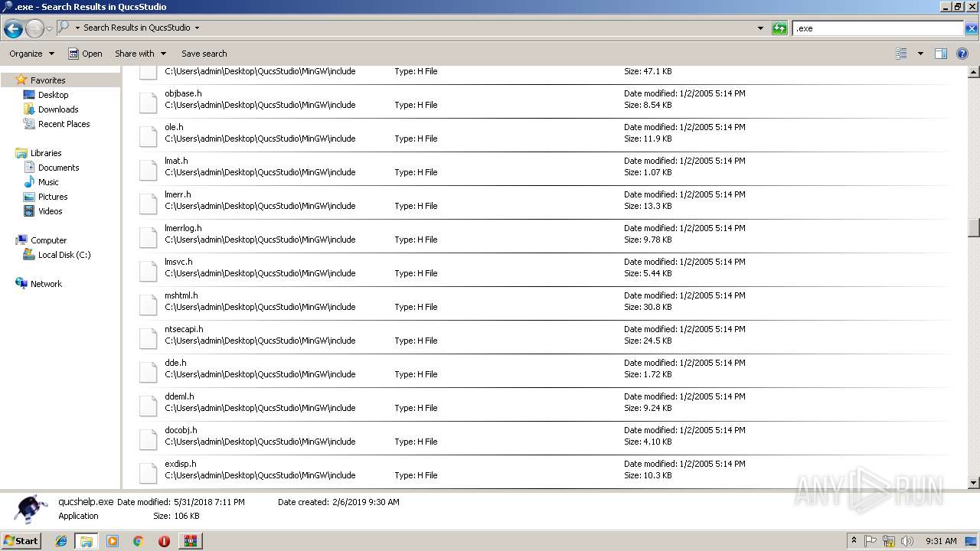Click the red Opera taskbar icon
This screenshot has width=980, height=551.
[x=164, y=541]
